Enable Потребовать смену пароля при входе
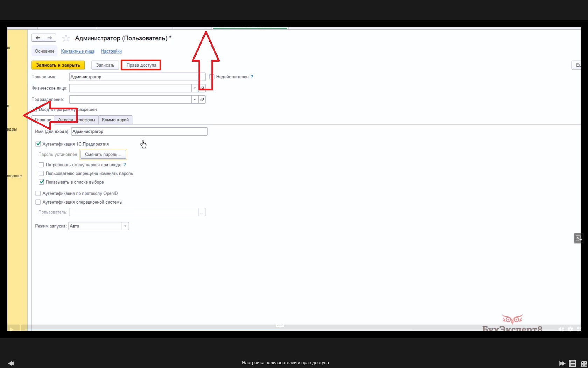 pyautogui.click(x=41, y=165)
